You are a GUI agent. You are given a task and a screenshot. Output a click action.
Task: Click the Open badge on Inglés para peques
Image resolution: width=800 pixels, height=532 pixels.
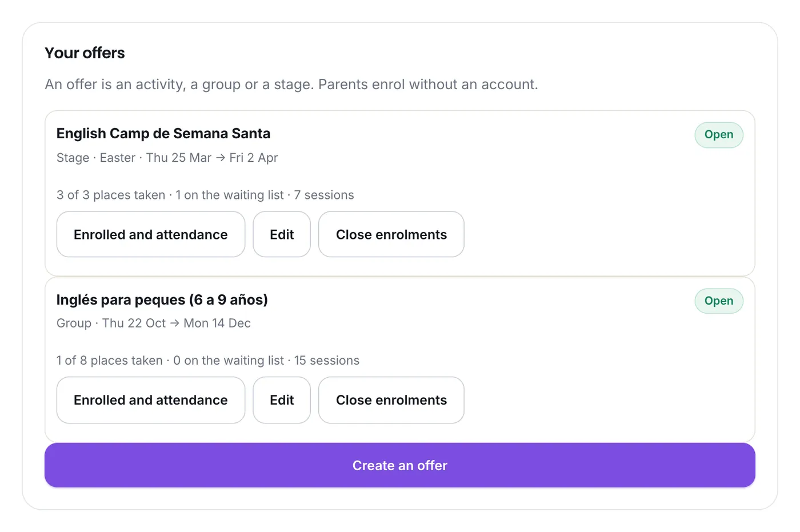pos(719,301)
